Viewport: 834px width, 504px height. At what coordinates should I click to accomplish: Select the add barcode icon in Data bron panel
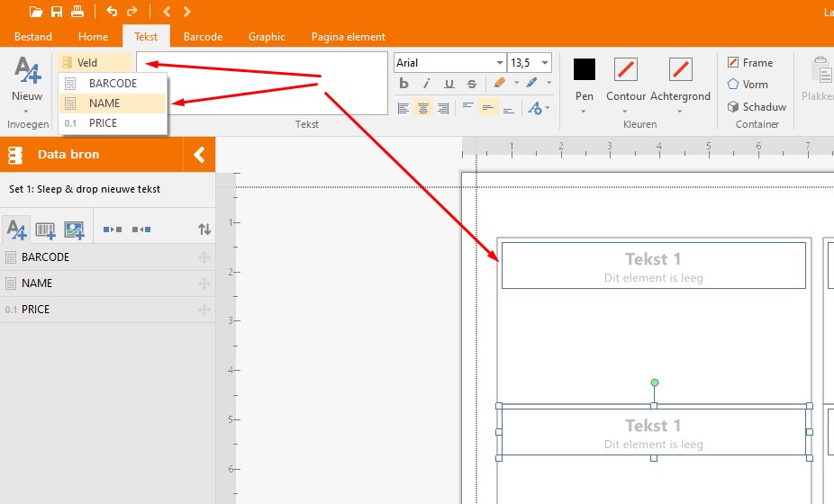(45, 230)
